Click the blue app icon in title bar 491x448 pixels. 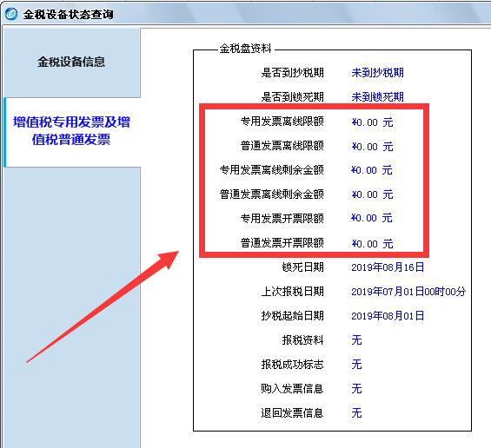pyautogui.click(x=11, y=14)
